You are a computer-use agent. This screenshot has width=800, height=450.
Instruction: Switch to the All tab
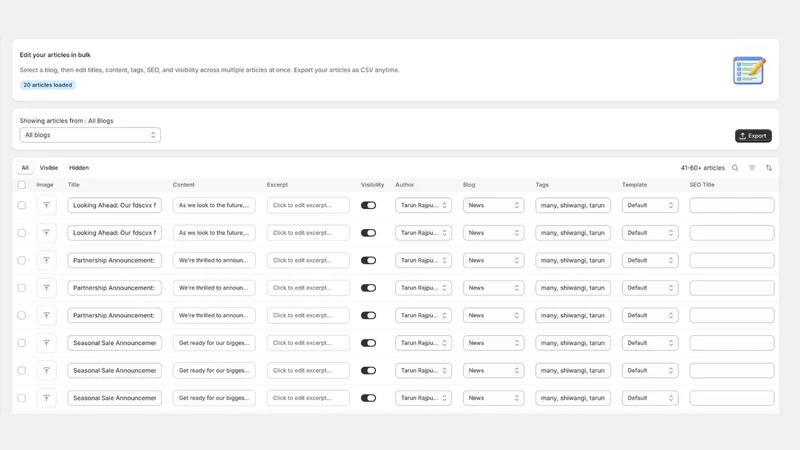pyautogui.click(x=25, y=168)
